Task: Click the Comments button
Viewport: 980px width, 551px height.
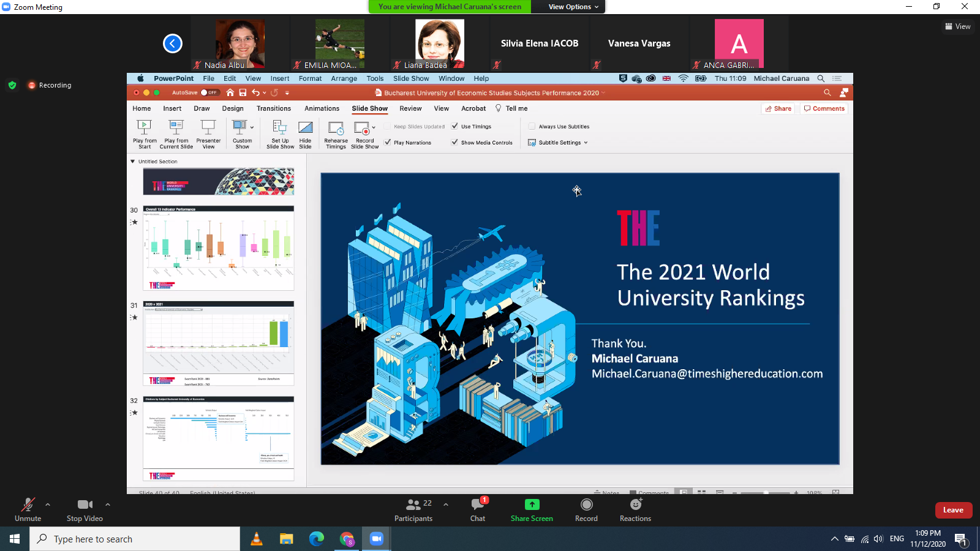Action: coord(824,108)
